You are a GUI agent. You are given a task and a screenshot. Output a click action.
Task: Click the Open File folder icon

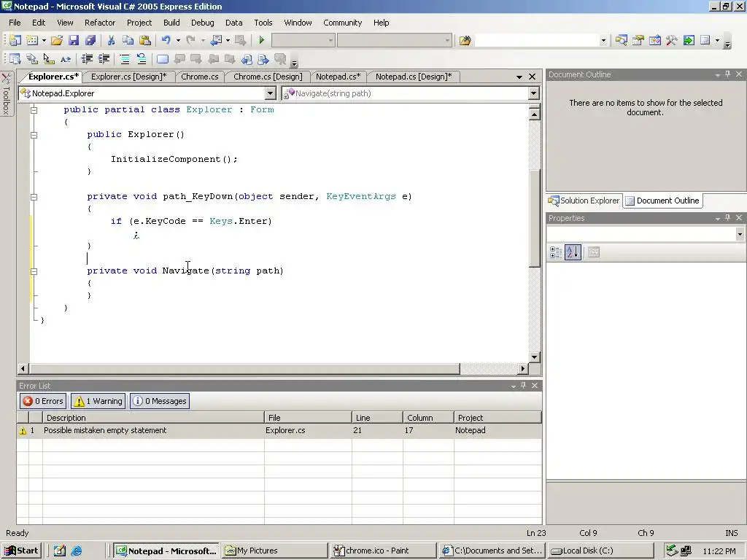[x=57, y=41]
